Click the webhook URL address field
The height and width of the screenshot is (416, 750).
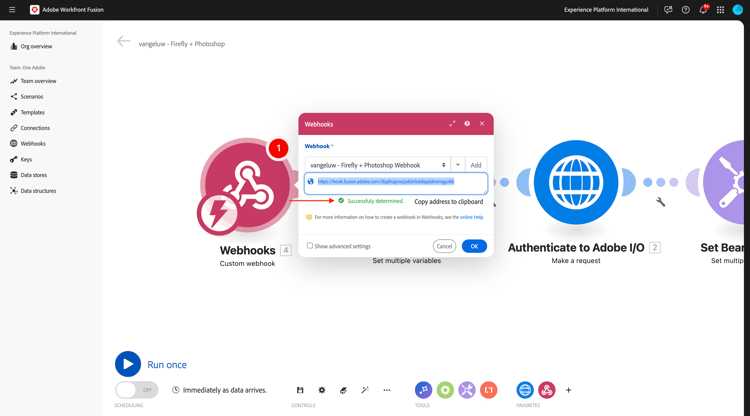tap(396, 184)
